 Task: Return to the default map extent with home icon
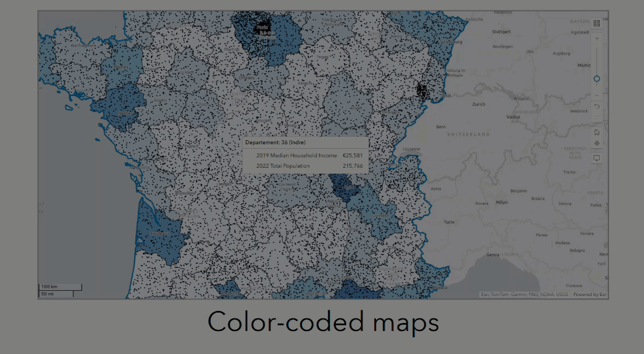coord(597,132)
